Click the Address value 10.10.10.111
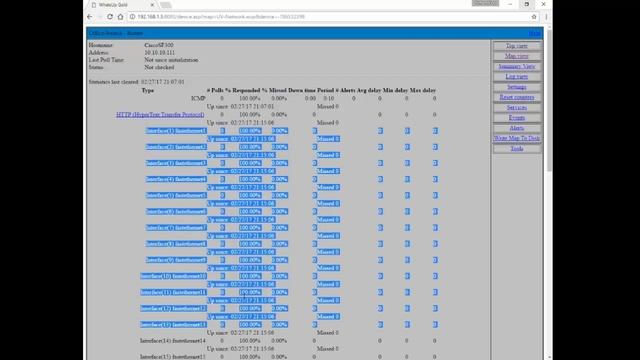640x360 pixels. pyautogui.click(x=159, y=53)
